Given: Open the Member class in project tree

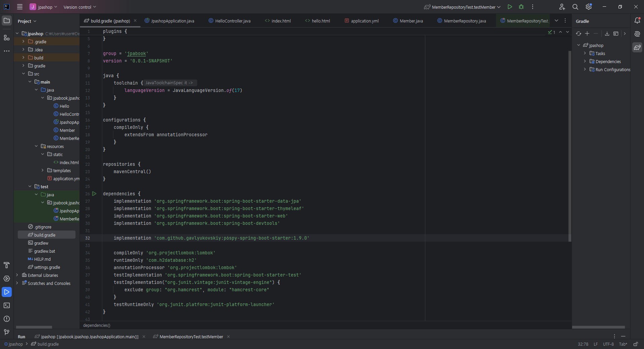Looking at the screenshot, I should pyautogui.click(x=64, y=130).
